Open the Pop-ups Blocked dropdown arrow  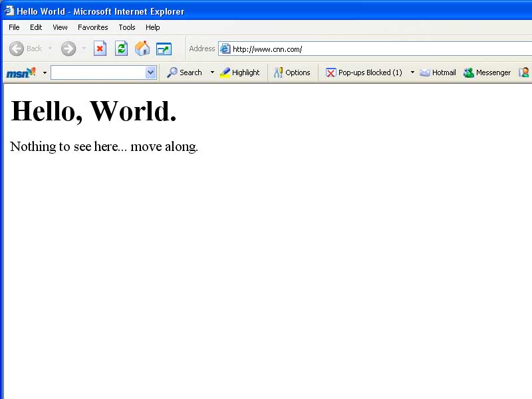click(x=412, y=72)
